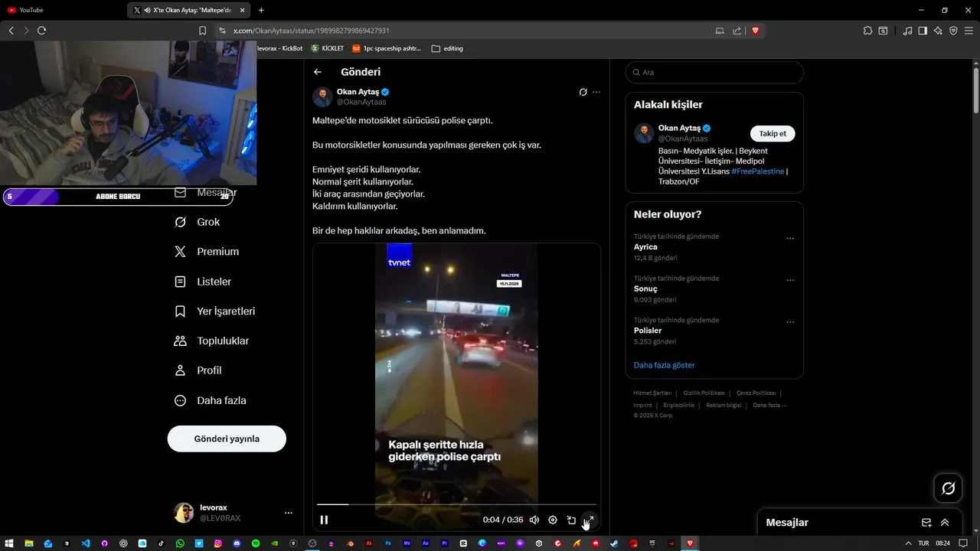Seek along the video progress bar
The height and width of the screenshot is (551, 980).
coord(456,504)
